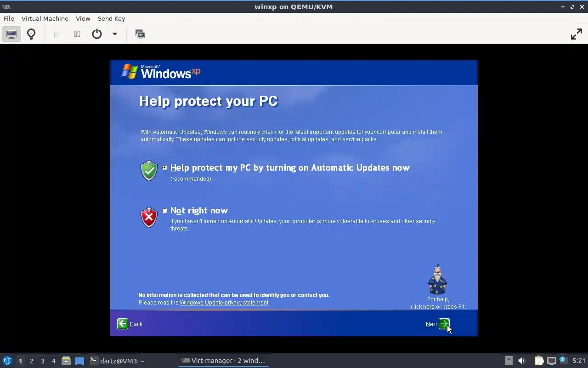
Task: Click the 'For help, click here or press F1' text
Action: point(438,303)
